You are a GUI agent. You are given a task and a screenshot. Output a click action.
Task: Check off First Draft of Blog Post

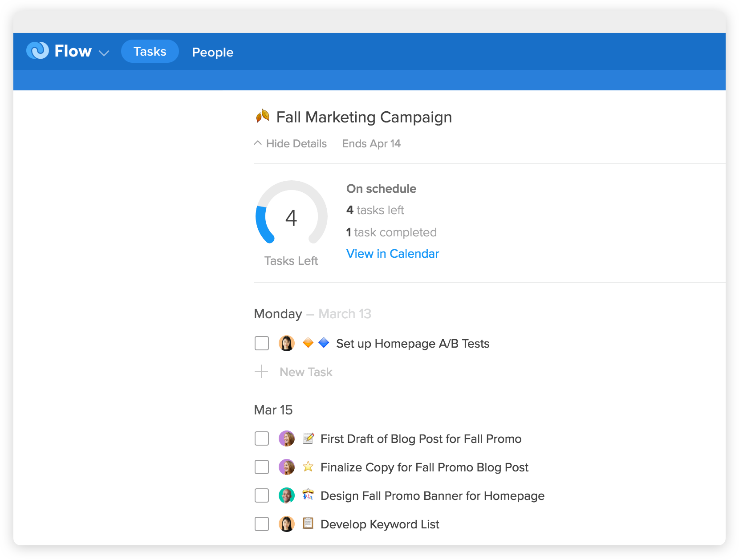[262, 438]
